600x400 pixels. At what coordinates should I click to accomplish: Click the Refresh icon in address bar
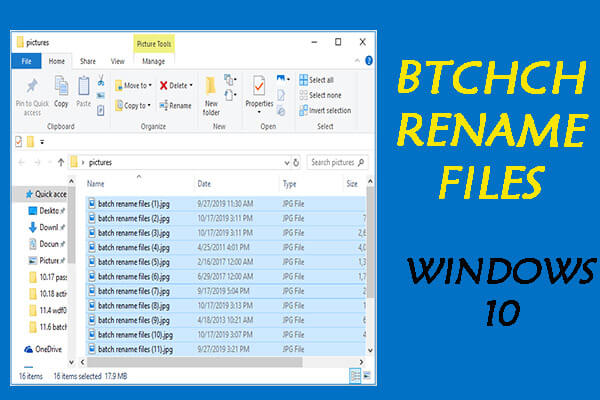point(296,163)
